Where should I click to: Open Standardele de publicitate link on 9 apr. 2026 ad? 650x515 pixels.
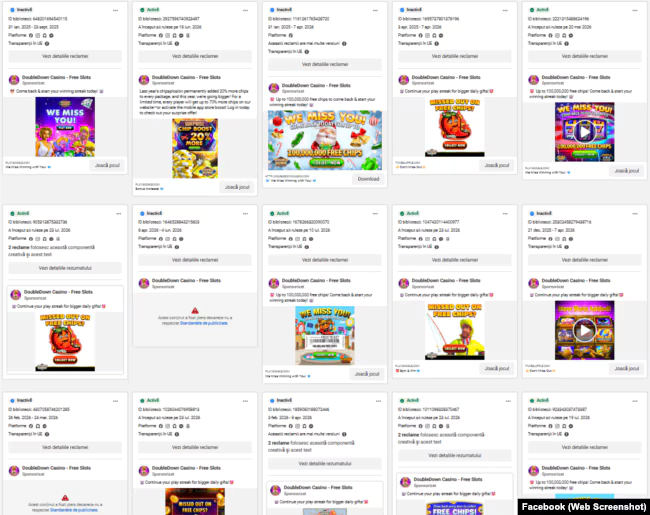(204, 323)
